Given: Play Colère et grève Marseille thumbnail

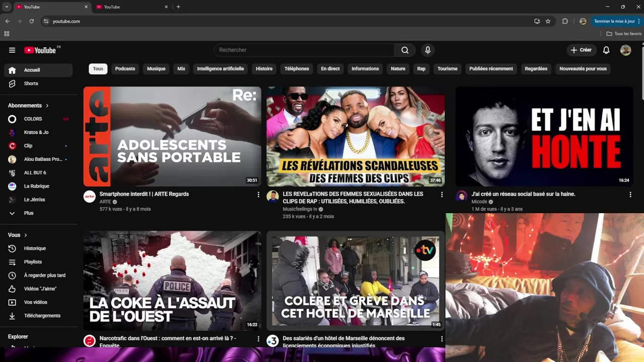Looking at the screenshot, I should click(356, 281).
